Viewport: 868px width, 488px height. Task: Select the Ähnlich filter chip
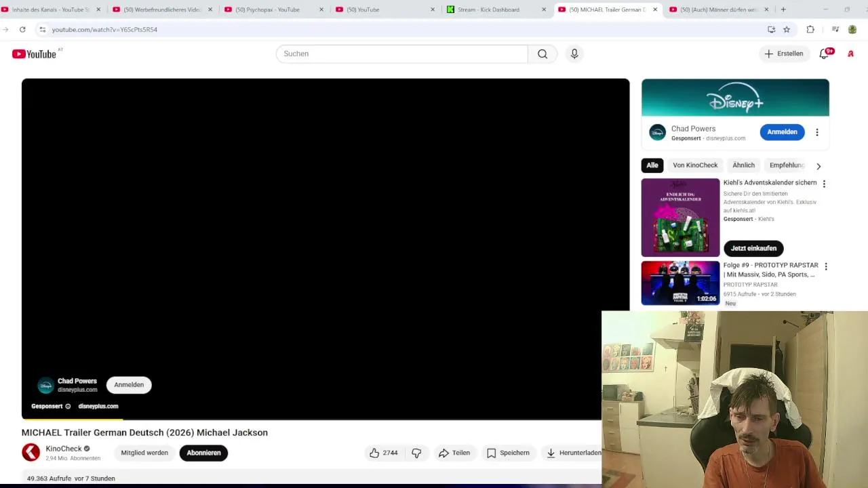click(x=743, y=165)
